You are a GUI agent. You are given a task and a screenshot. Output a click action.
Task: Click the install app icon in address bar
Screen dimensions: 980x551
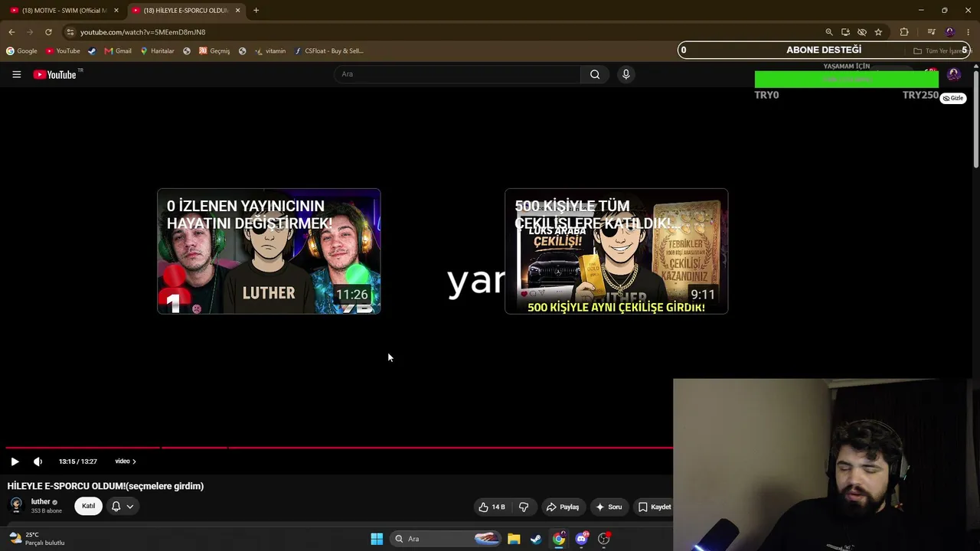point(845,32)
